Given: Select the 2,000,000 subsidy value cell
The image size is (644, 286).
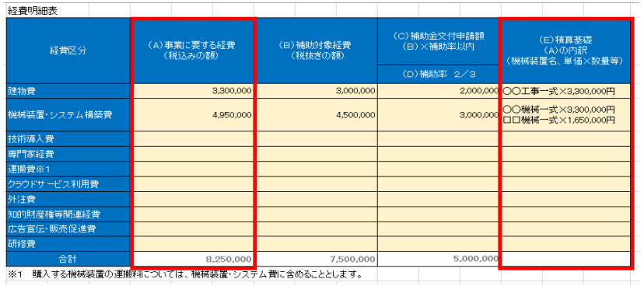Looking at the screenshot, I should 438,91.
